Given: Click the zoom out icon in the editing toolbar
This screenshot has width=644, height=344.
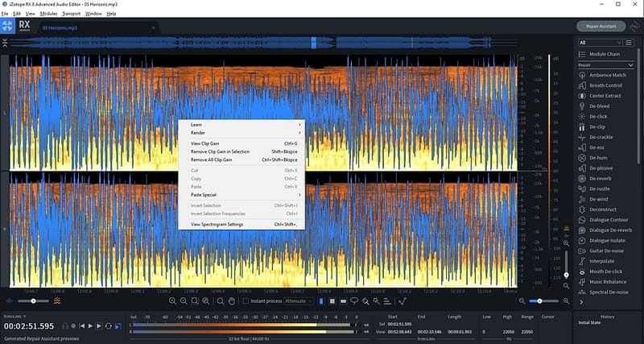Looking at the screenshot, I should (x=184, y=301).
